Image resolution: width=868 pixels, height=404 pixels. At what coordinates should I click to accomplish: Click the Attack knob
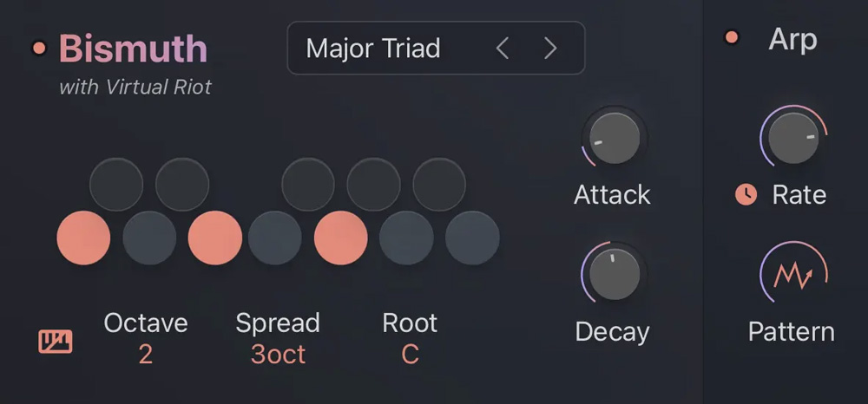(614, 138)
